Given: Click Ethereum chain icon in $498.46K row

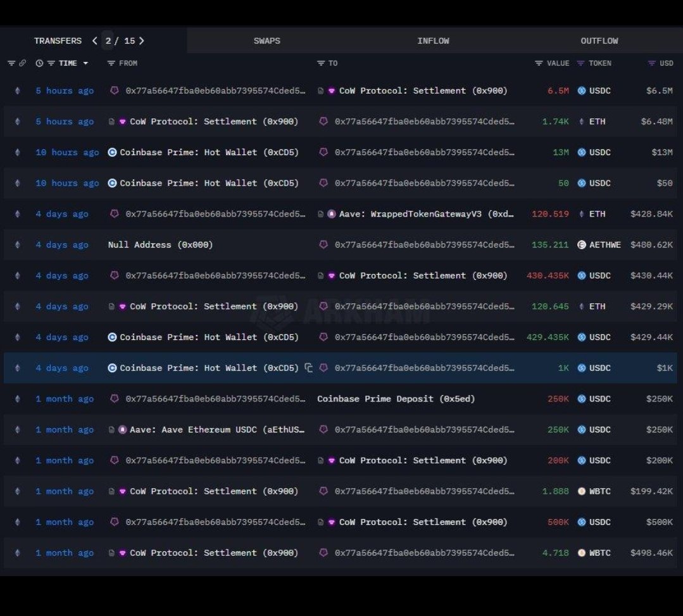Looking at the screenshot, I should pos(18,553).
